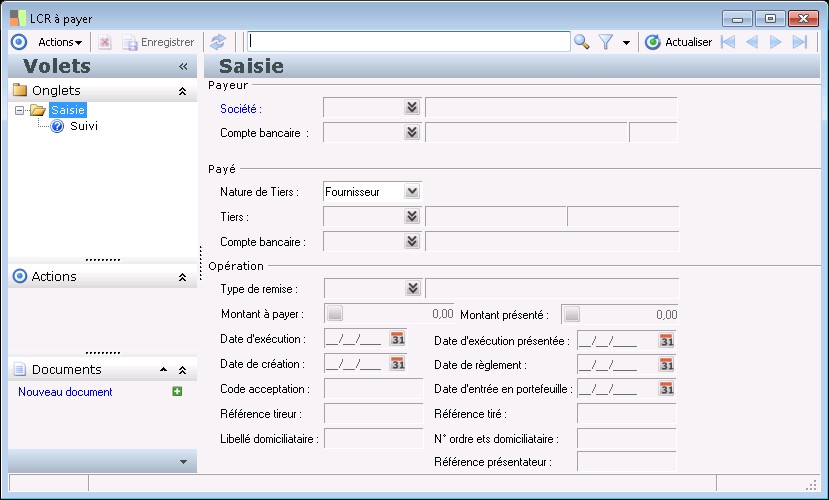Click the Nouveau document link
829x500 pixels.
click(x=65, y=392)
